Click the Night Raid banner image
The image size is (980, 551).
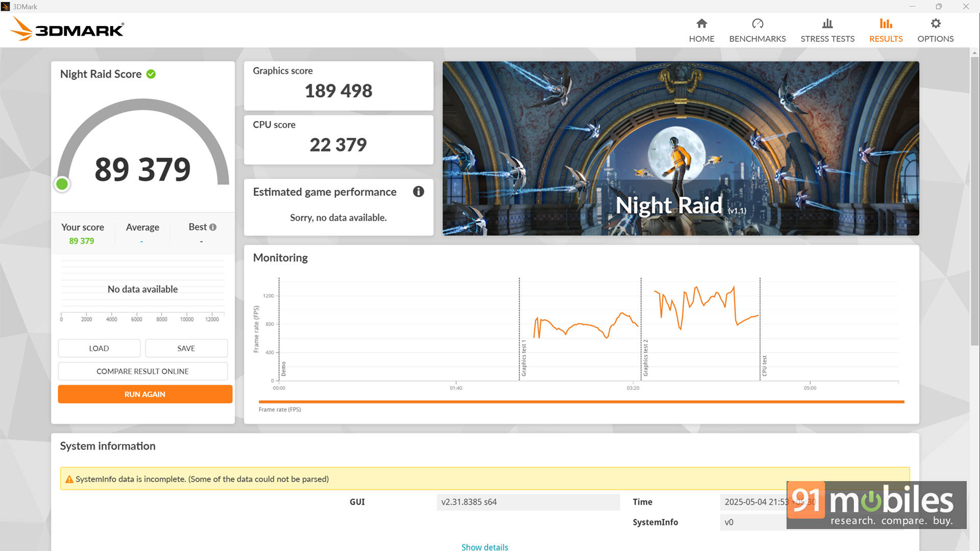click(x=681, y=148)
